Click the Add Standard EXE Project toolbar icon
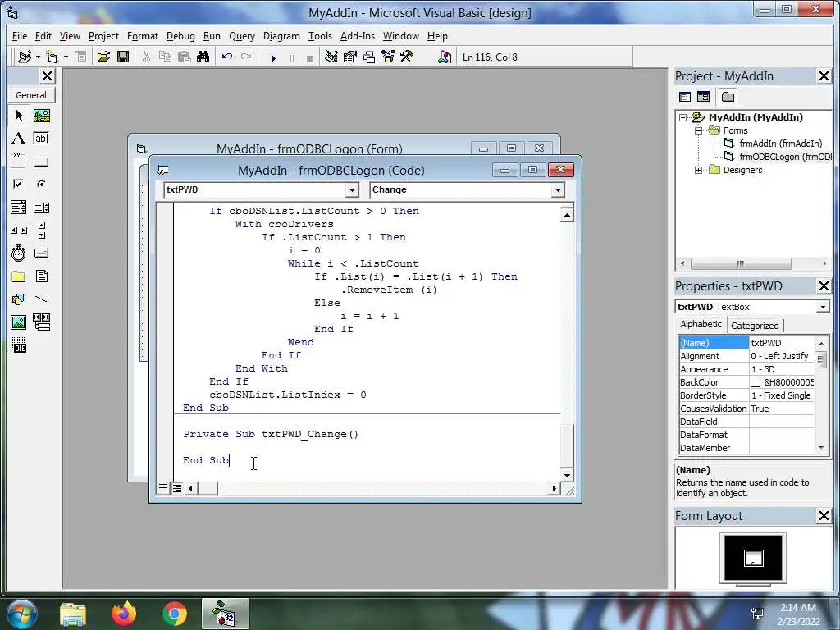The width and height of the screenshot is (840, 630). coord(25,57)
